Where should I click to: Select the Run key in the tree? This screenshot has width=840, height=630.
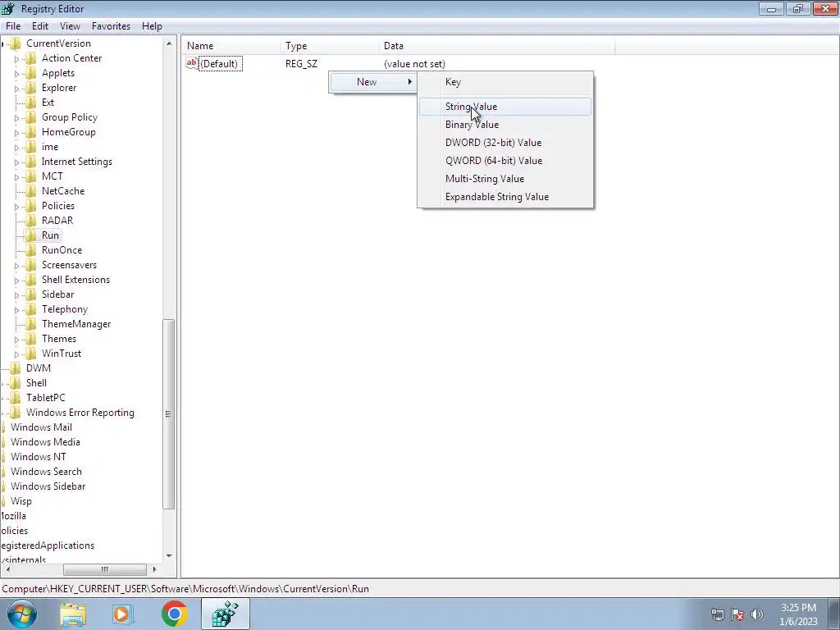pyautogui.click(x=50, y=235)
